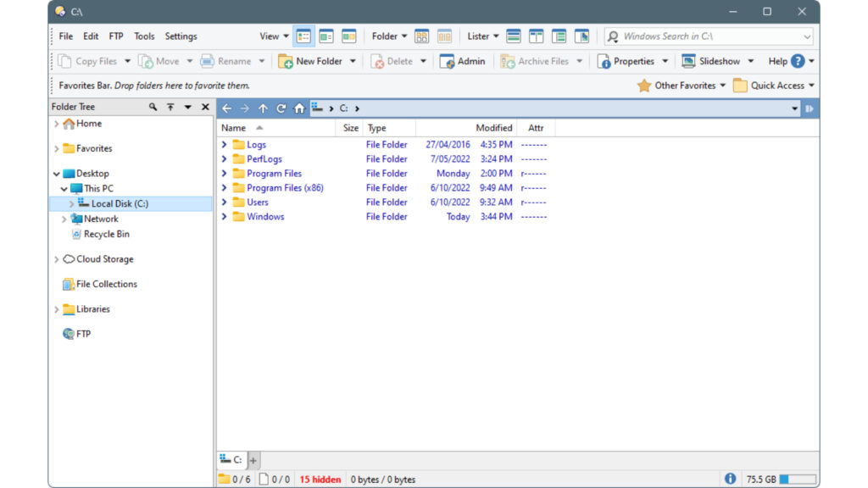Collapse This PC tree node

click(64, 189)
